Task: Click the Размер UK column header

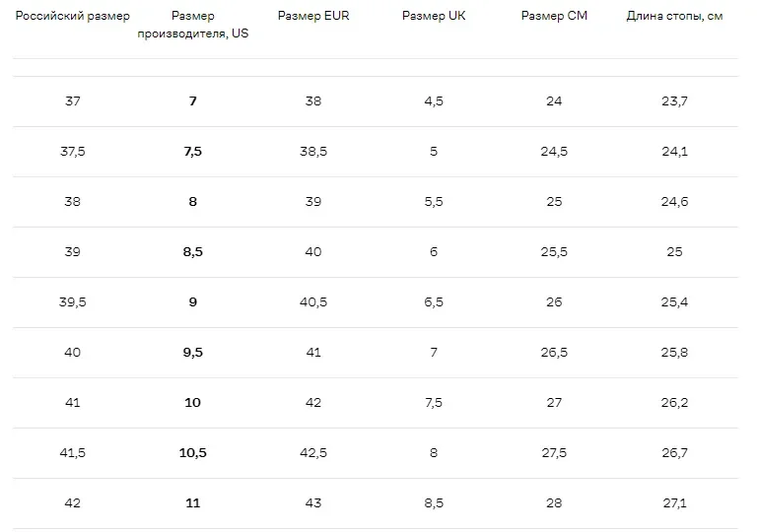Action: [x=434, y=16]
